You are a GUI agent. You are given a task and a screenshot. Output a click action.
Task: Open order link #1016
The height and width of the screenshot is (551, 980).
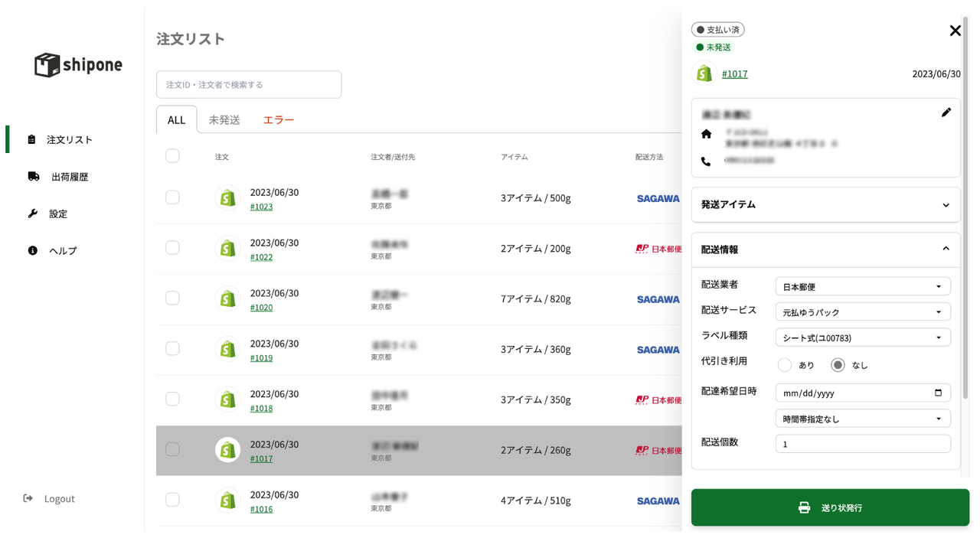[261, 510]
